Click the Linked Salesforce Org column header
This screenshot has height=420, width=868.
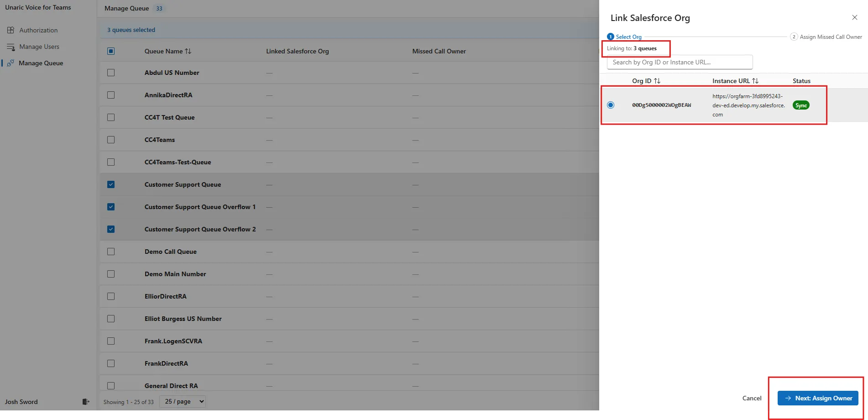pos(298,51)
